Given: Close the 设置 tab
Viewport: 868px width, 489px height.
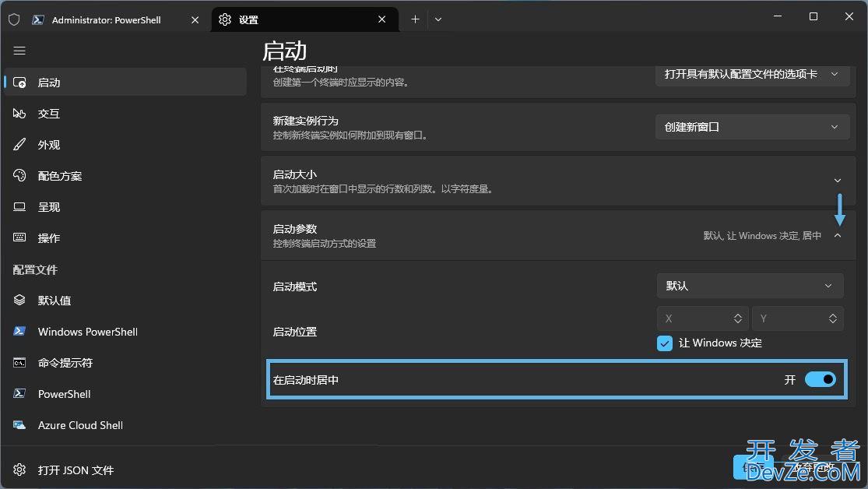Looking at the screenshot, I should 382,19.
